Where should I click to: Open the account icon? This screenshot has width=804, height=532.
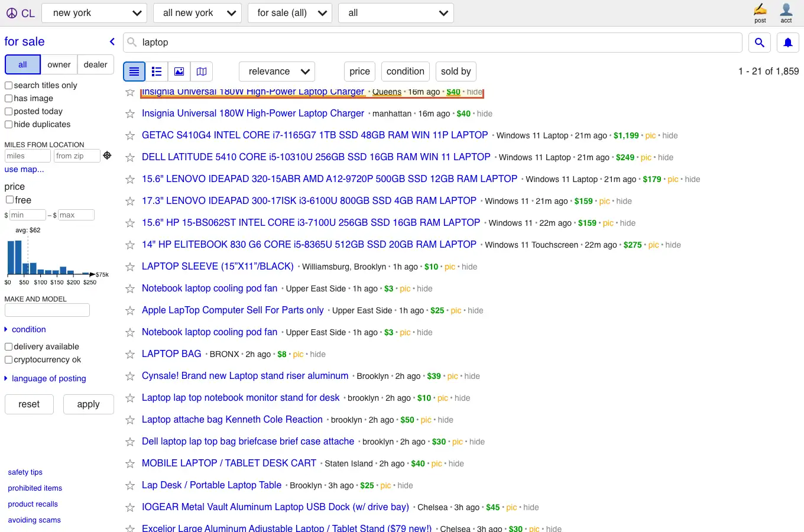point(786,12)
